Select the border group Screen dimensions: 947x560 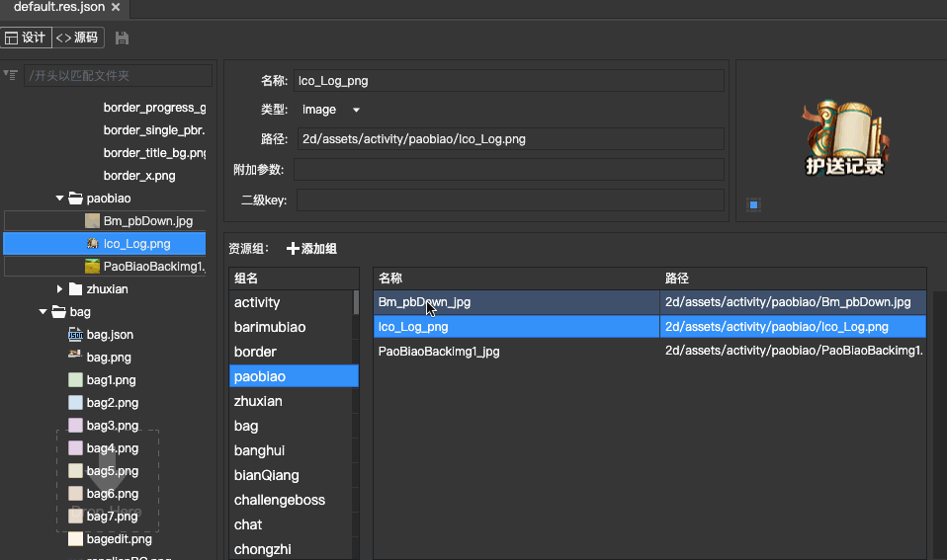pyautogui.click(x=291, y=352)
